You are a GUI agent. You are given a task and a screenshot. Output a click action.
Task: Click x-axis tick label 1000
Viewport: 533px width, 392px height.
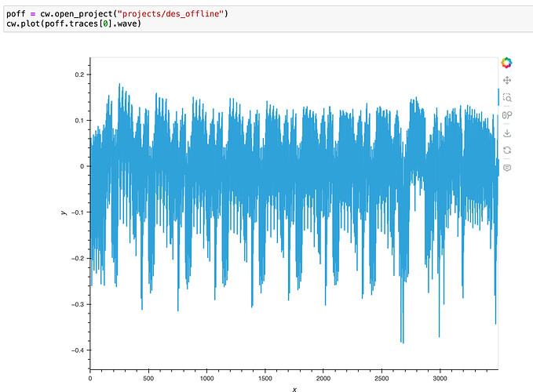click(x=206, y=379)
